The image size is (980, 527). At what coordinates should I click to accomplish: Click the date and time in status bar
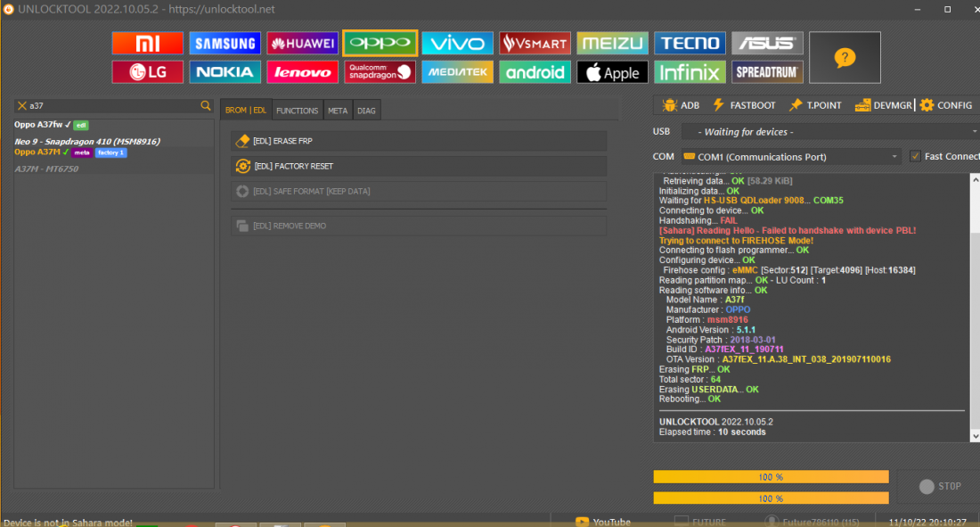pos(927,522)
